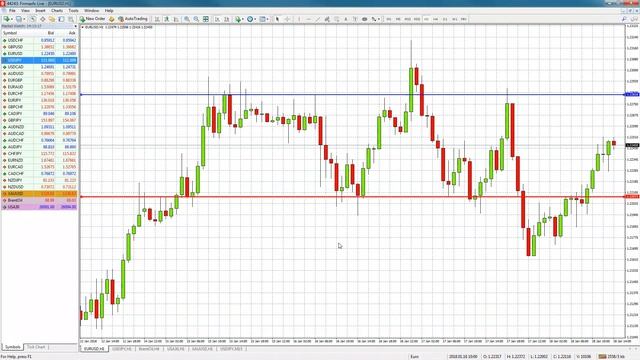Toggle the AutoTrading button
The height and width of the screenshot is (360, 640).
(133, 19)
